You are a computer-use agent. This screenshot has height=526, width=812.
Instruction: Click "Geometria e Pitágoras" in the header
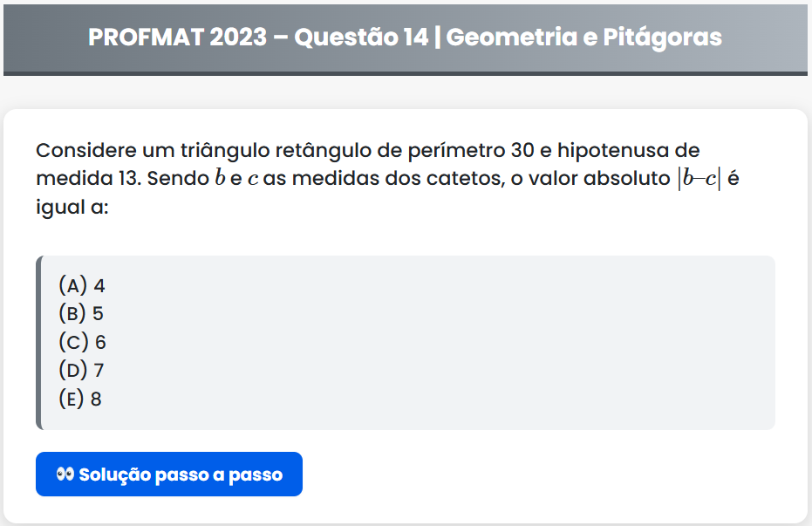tap(583, 38)
